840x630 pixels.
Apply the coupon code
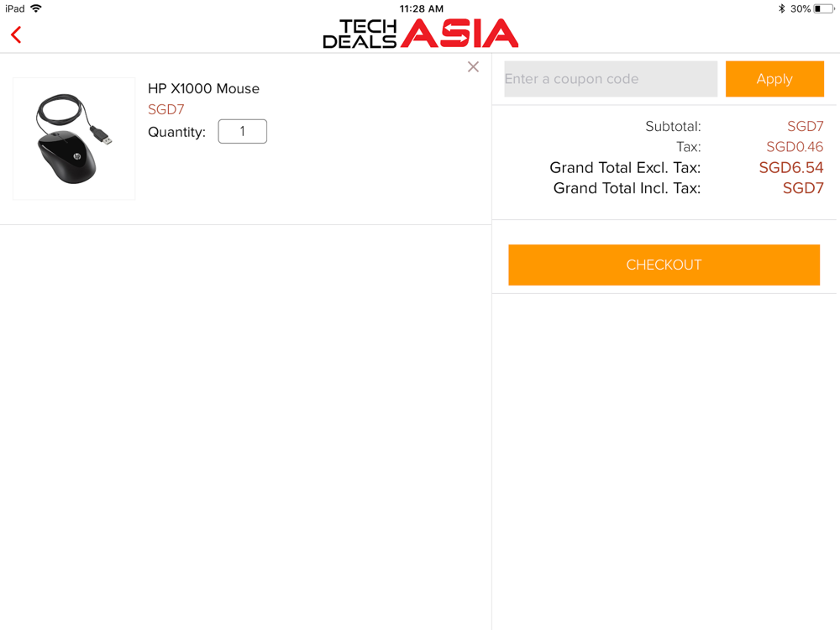(774, 79)
